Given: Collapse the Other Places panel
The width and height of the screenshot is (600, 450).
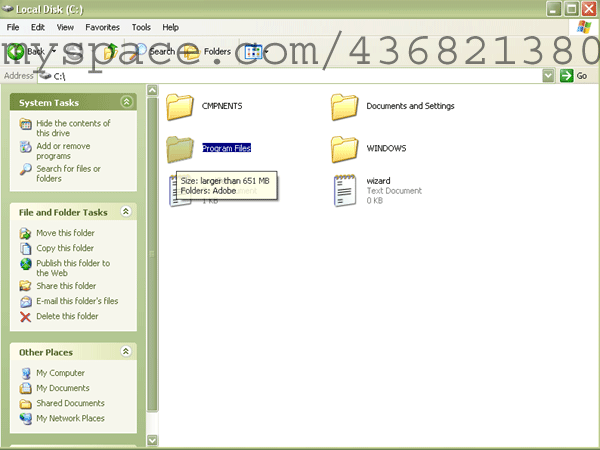Looking at the screenshot, I should click(x=126, y=351).
